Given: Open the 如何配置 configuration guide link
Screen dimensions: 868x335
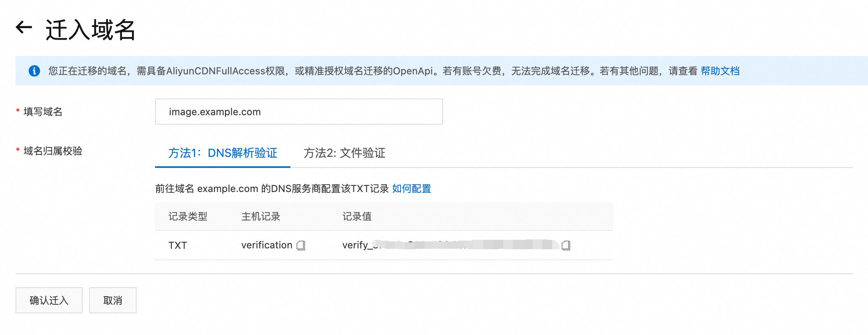Looking at the screenshot, I should tap(412, 189).
